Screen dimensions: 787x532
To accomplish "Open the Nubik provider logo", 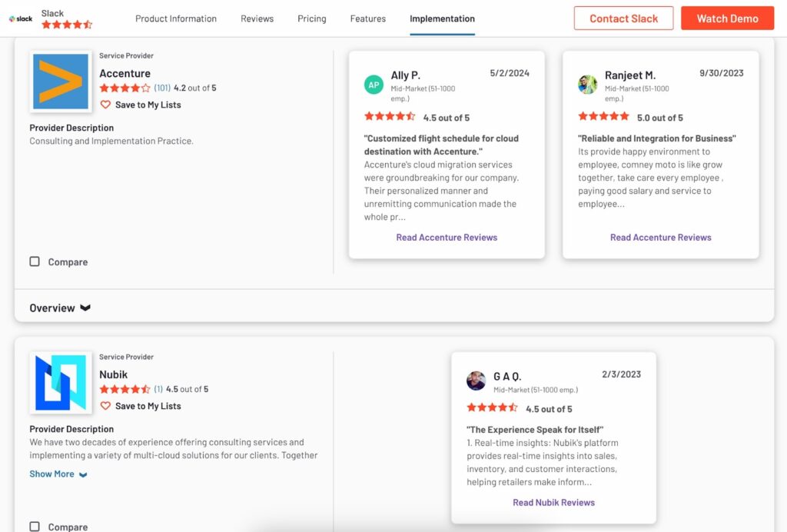I will (61, 382).
